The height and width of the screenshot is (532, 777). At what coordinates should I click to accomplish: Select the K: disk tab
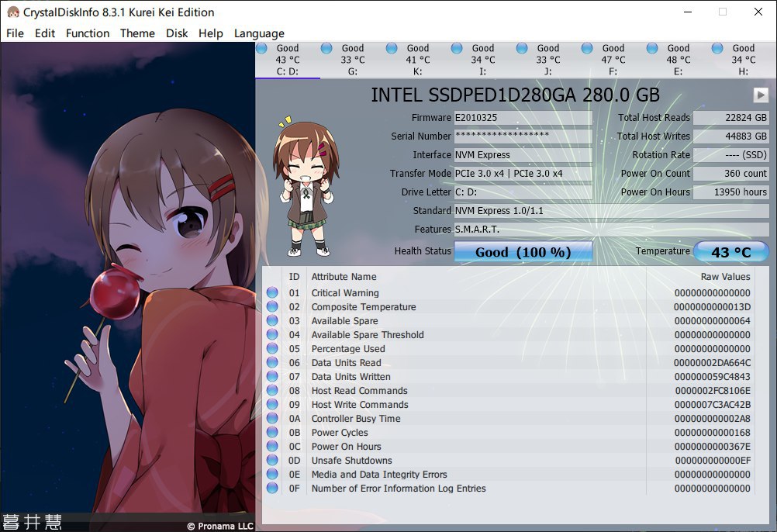[418, 60]
